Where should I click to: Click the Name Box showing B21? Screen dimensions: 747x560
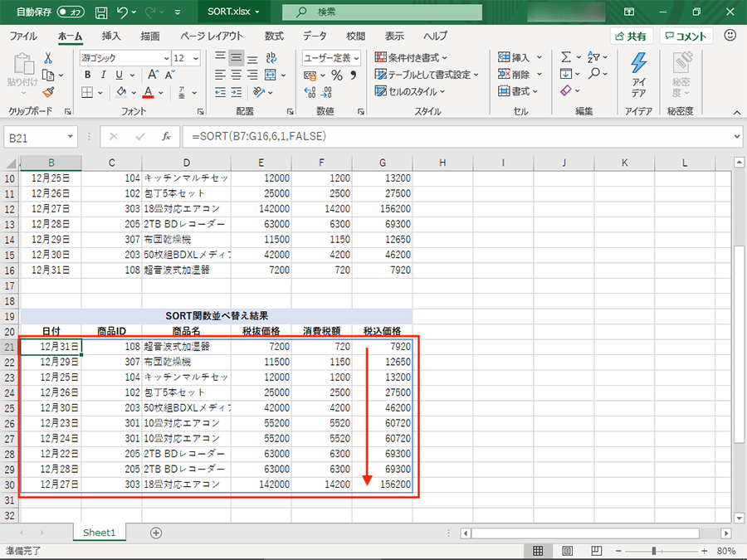41,136
